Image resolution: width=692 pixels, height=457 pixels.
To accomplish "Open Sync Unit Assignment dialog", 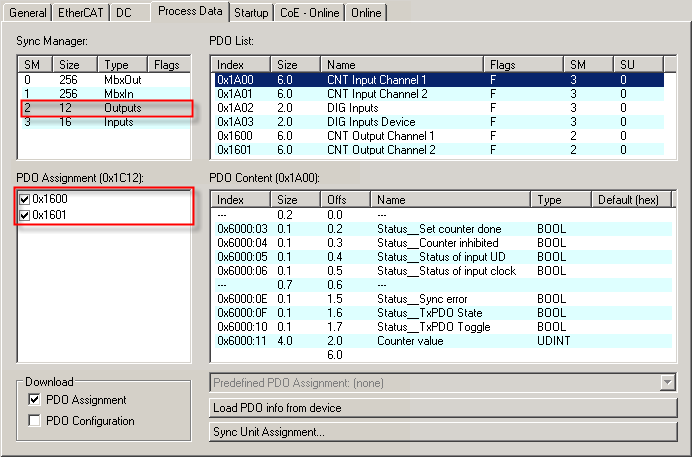I will [x=443, y=431].
